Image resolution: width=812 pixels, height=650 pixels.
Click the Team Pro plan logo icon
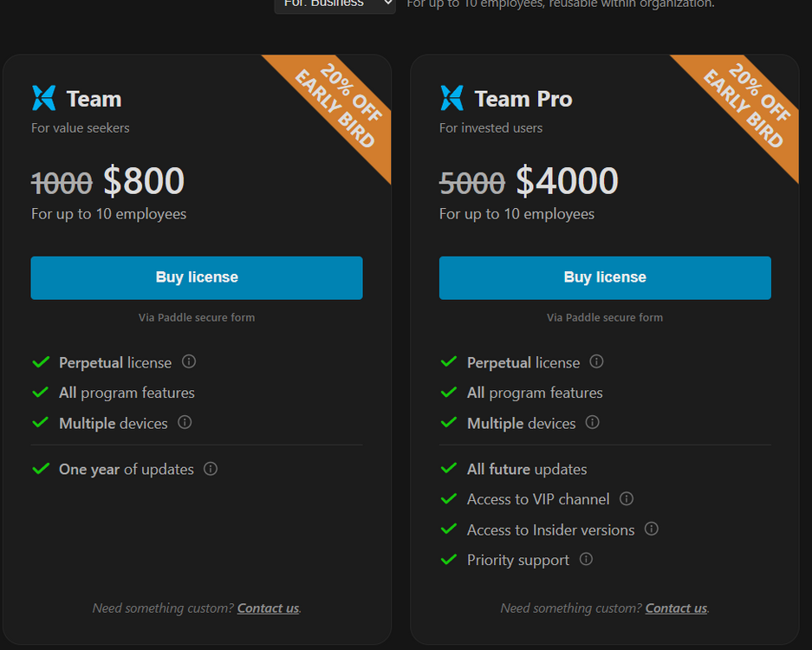point(451,98)
